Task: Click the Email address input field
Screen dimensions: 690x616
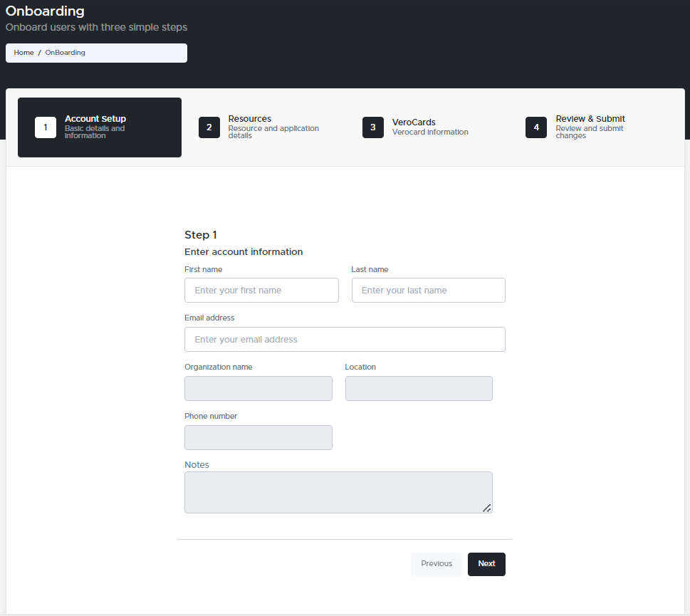Action: pos(345,339)
